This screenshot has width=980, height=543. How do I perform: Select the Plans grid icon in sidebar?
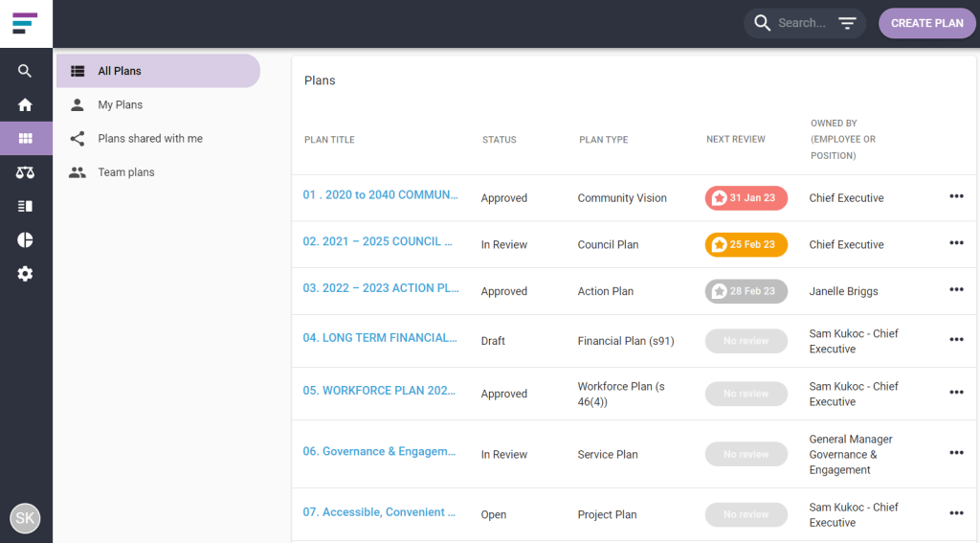click(25, 138)
